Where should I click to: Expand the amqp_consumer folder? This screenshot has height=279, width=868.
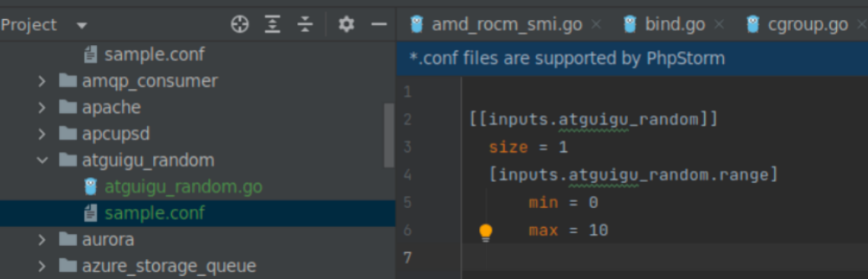[42, 81]
